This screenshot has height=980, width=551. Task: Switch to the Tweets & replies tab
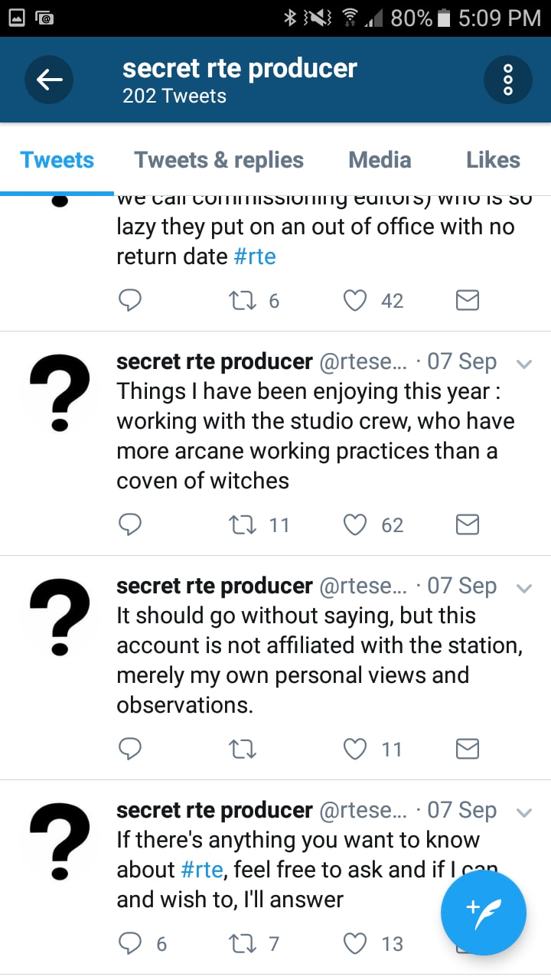coord(219,160)
